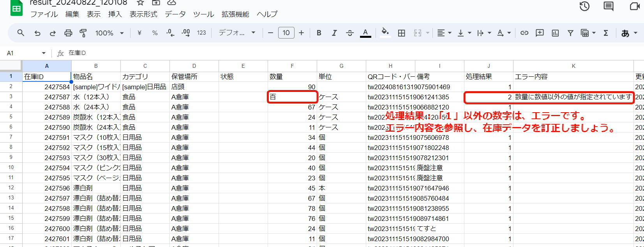Toggle italic formatting

pyautogui.click(x=334, y=33)
